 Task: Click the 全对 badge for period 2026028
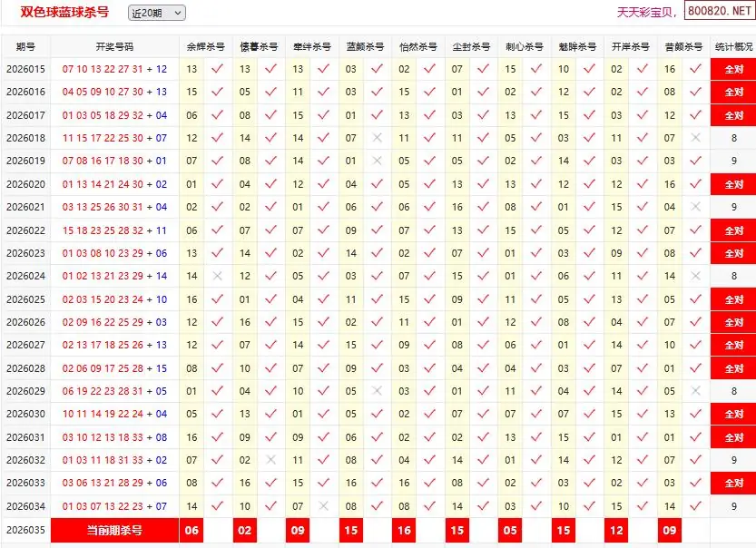732,368
